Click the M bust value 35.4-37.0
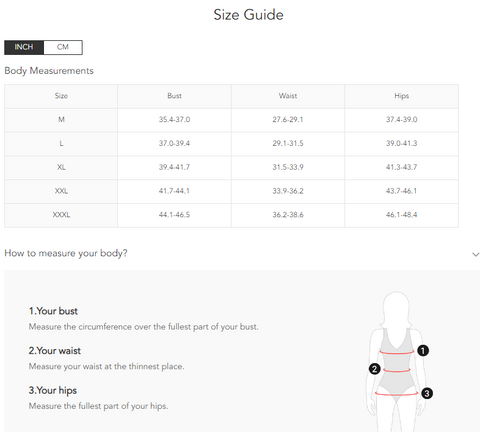The width and height of the screenshot is (480, 432). (x=174, y=119)
